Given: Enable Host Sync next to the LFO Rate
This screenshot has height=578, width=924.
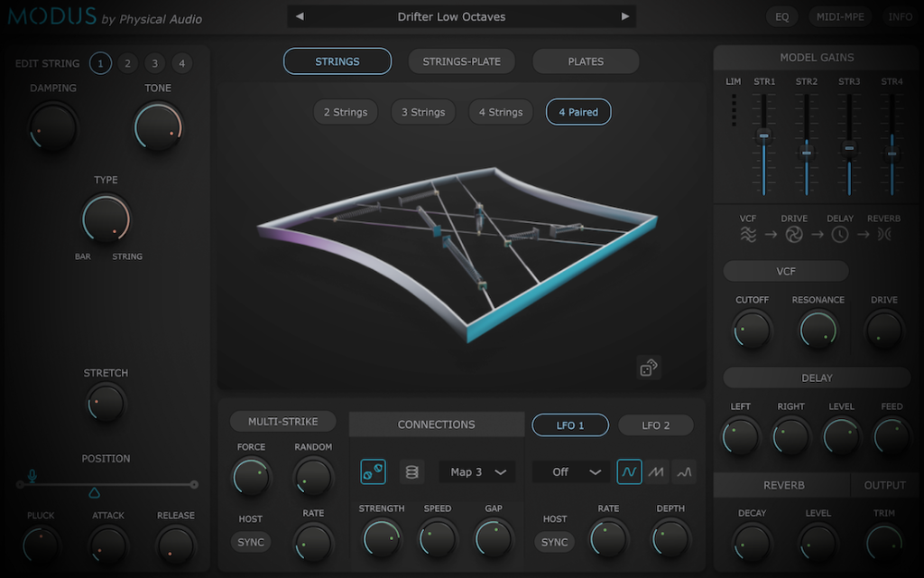Looking at the screenshot, I should pos(554,542).
